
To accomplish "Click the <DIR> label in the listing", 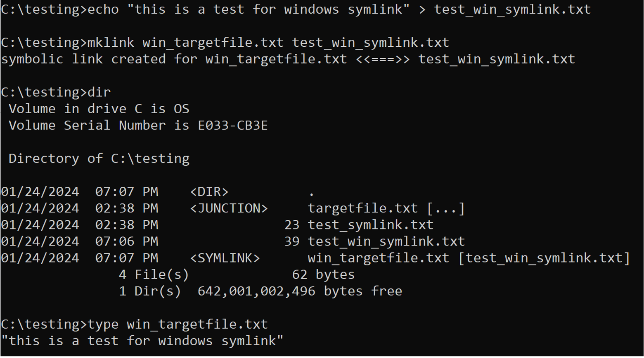I will point(209,192).
